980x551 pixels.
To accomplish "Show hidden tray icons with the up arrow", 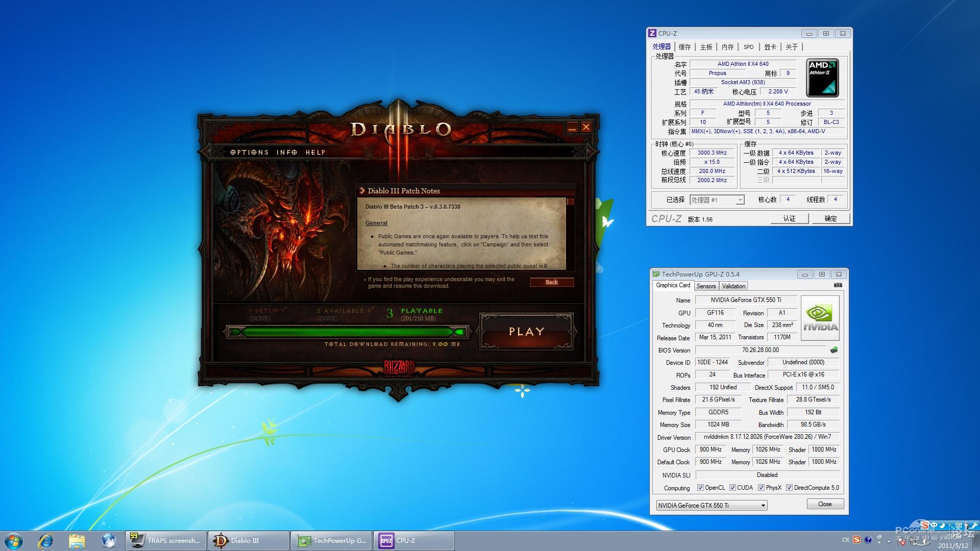I will [889, 541].
